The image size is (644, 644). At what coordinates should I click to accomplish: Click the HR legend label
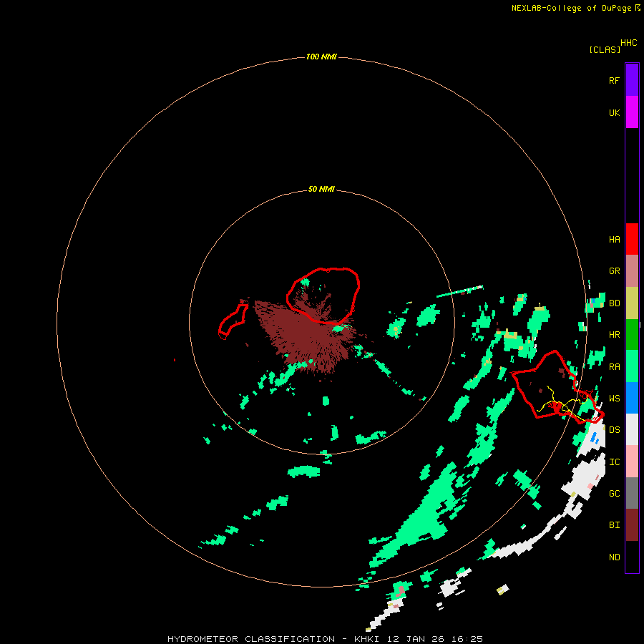(614, 335)
